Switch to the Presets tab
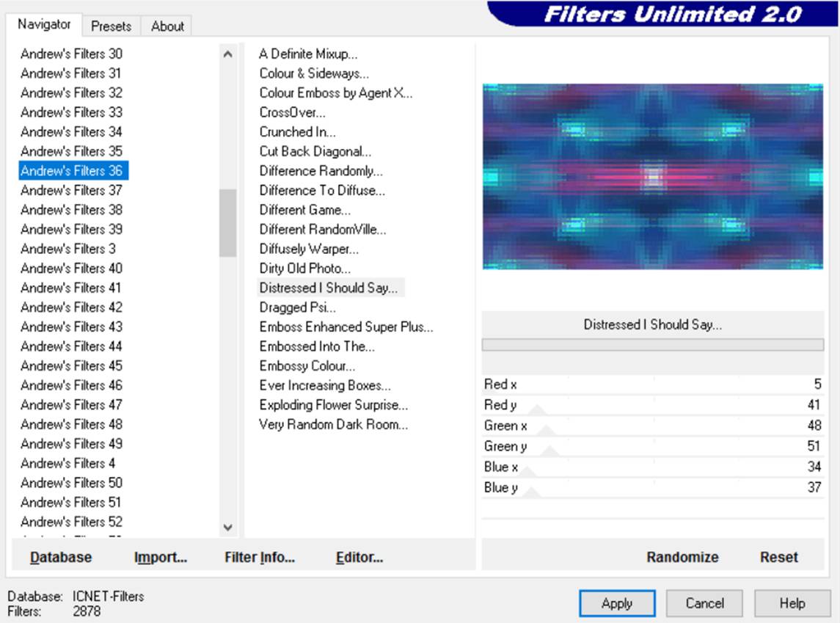Screen dimensions: 840x623 (x=111, y=26)
